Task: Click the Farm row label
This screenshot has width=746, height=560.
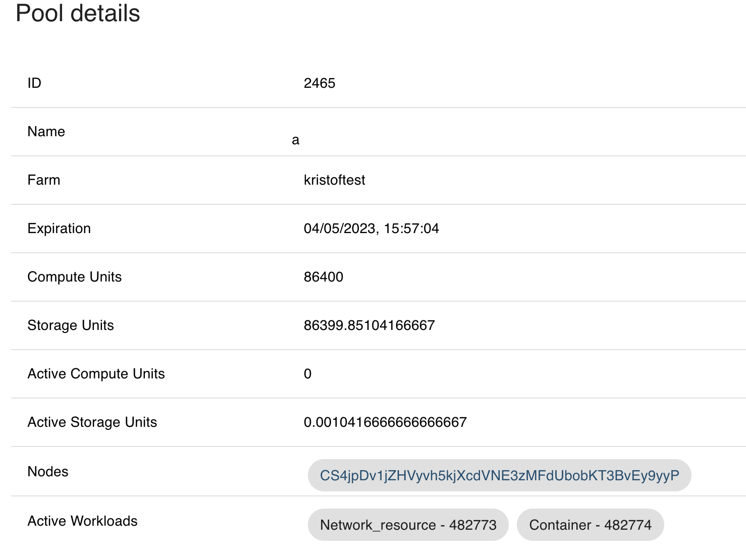Action: coord(44,180)
